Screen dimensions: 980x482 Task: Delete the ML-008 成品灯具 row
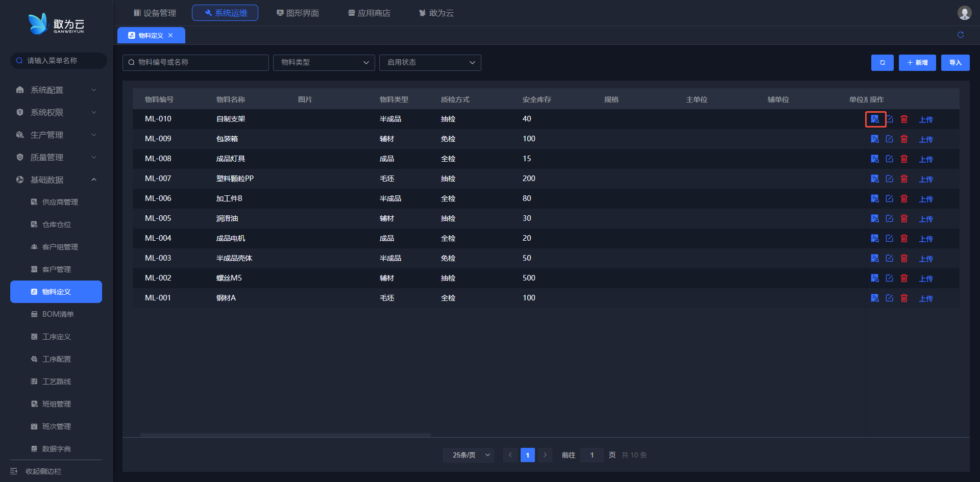click(904, 159)
